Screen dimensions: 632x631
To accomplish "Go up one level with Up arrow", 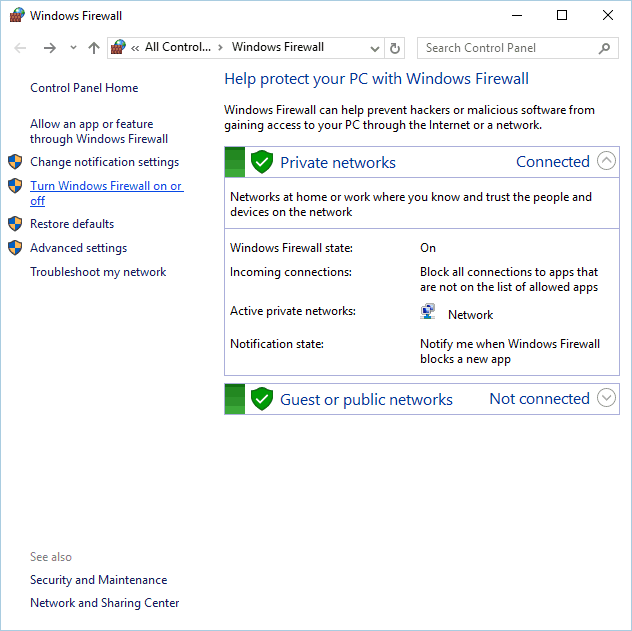I will point(94,48).
